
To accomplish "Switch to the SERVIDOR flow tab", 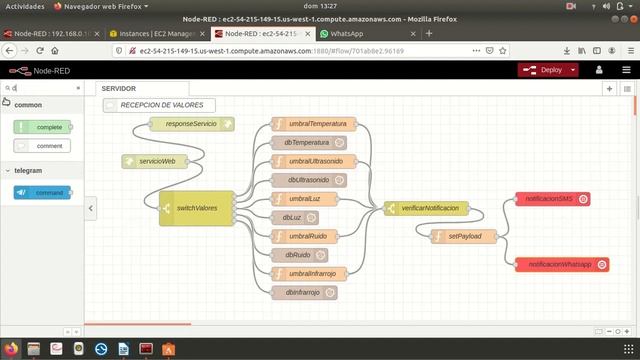I will point(142,89).
